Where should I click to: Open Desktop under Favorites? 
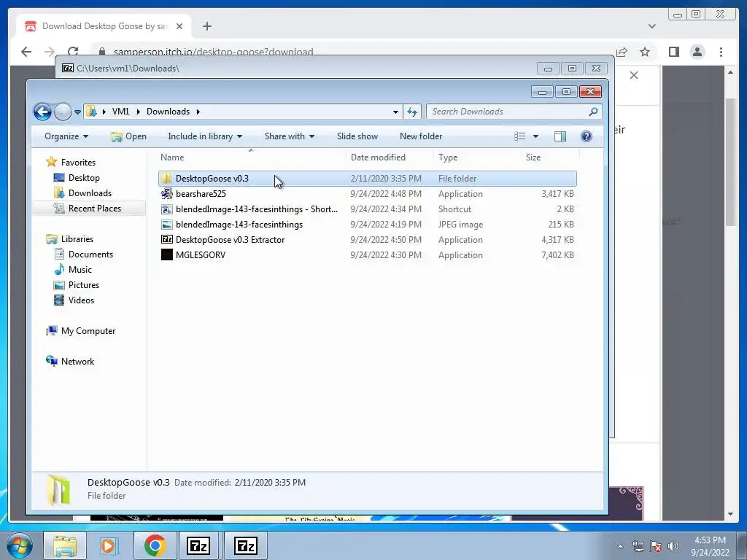point(84,178)
